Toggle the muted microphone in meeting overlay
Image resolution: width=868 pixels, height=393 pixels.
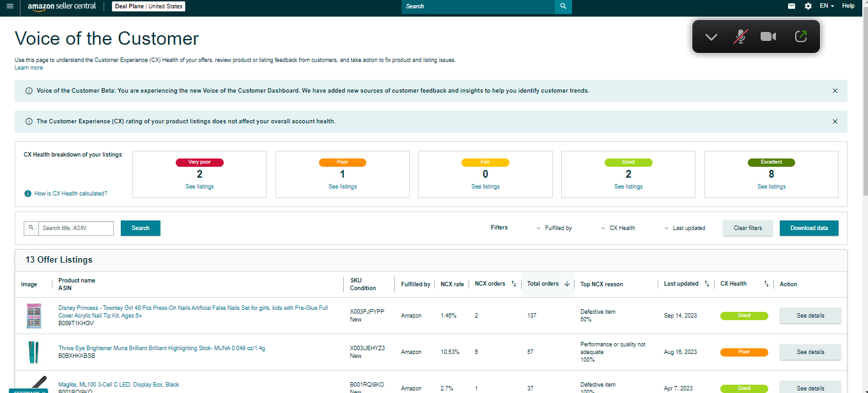740,36
